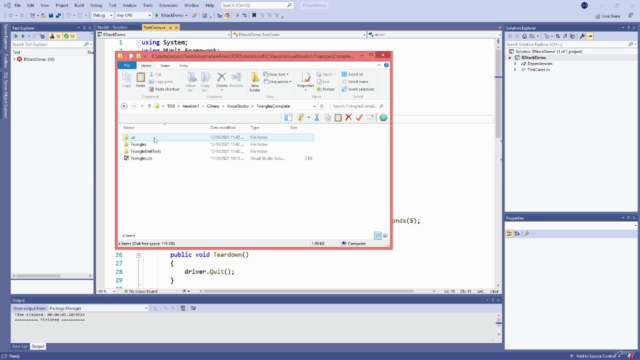Click Home icon in Solution Explorer toolbar
The height and width of the screenshot is (360, 640).
[524, 36]
